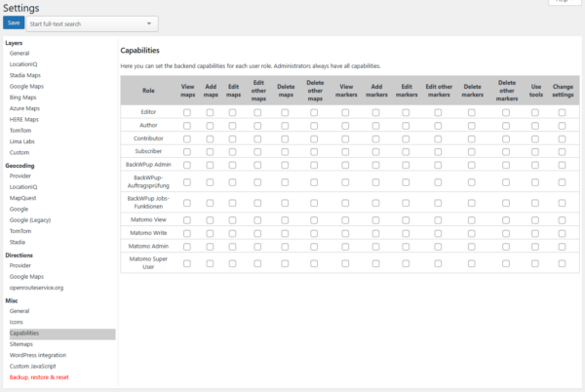Enable View maps for Editor role

point(187,113)
